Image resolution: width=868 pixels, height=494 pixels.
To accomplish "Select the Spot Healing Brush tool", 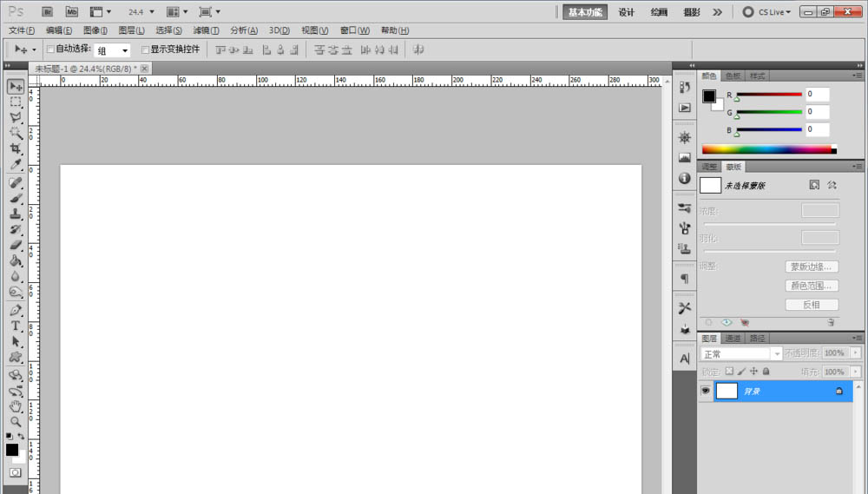I will pyautogui.click(x=16, y=183).
